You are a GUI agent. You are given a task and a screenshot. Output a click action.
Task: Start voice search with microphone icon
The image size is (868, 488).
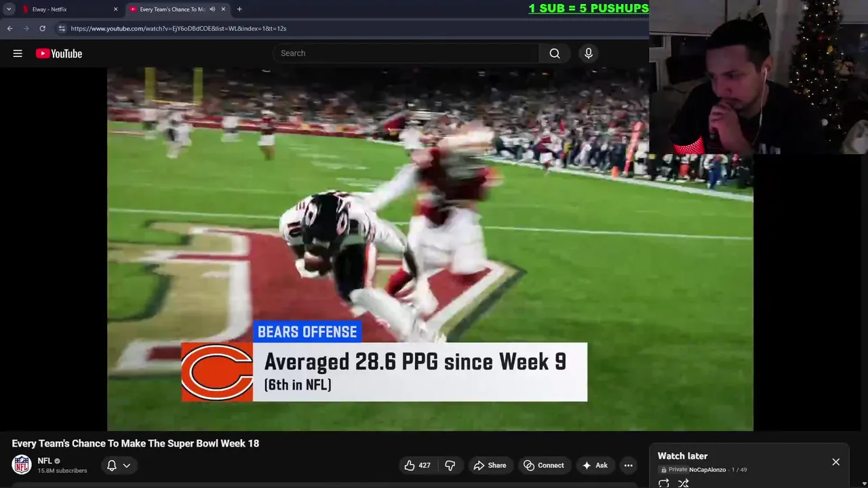click(589, 54)
